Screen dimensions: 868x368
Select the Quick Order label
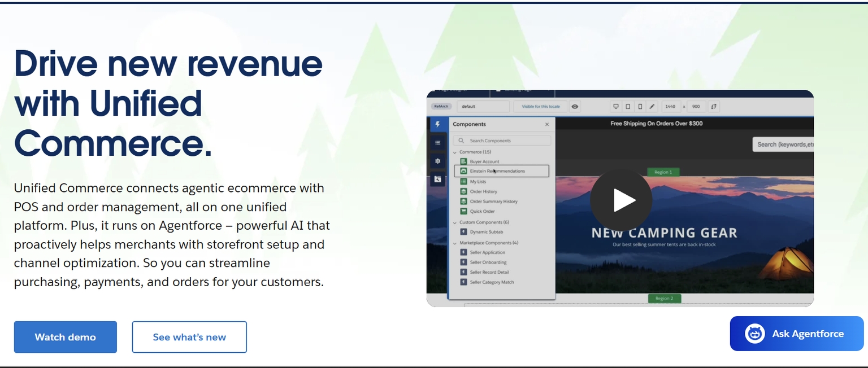pyautogui.click(x=483, y=212)
